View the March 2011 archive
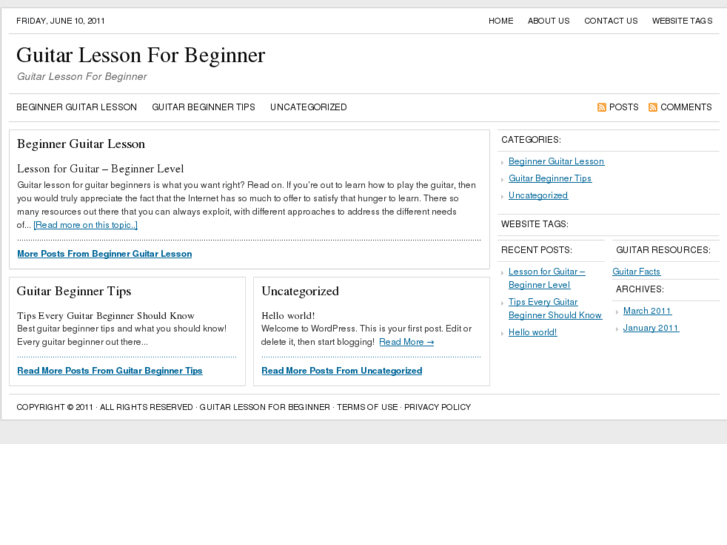727x545 pixels. pos(647,311)
